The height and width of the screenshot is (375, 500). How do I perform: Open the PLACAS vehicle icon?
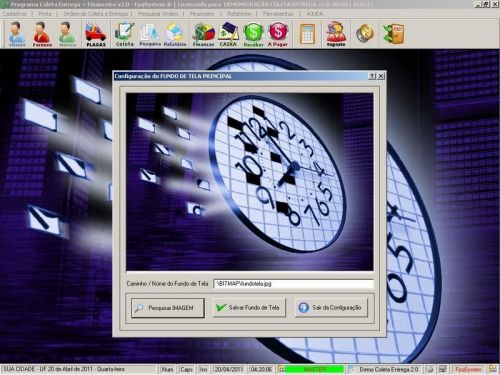(96, 34)
